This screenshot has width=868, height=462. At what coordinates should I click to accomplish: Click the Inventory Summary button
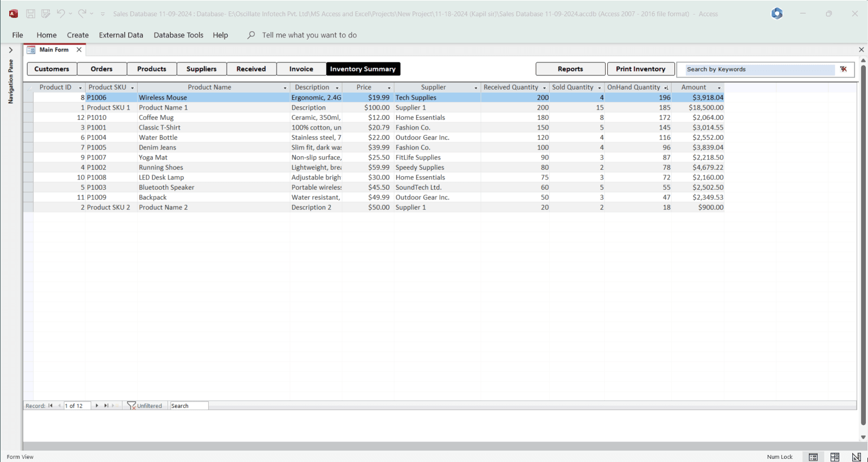point(363,69)
